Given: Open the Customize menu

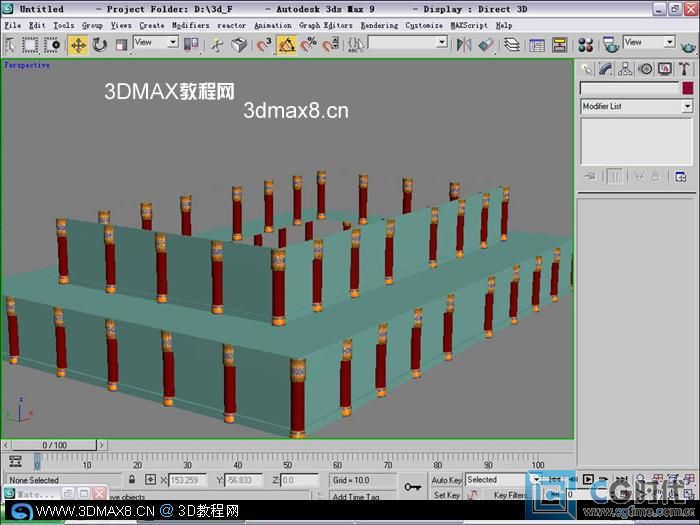Looking at the screenshot, I should tap(424, 25).
